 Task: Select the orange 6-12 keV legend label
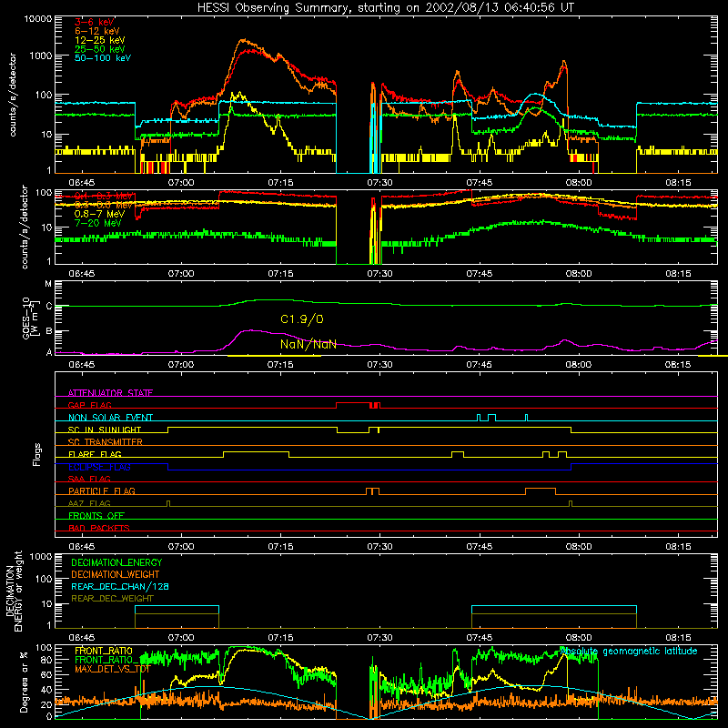coord(97,31)
